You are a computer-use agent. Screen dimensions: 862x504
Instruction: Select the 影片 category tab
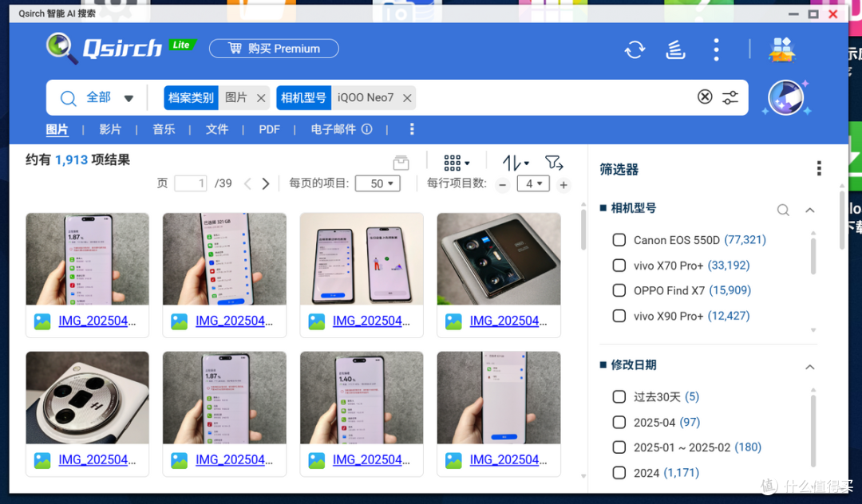point(110,129)
